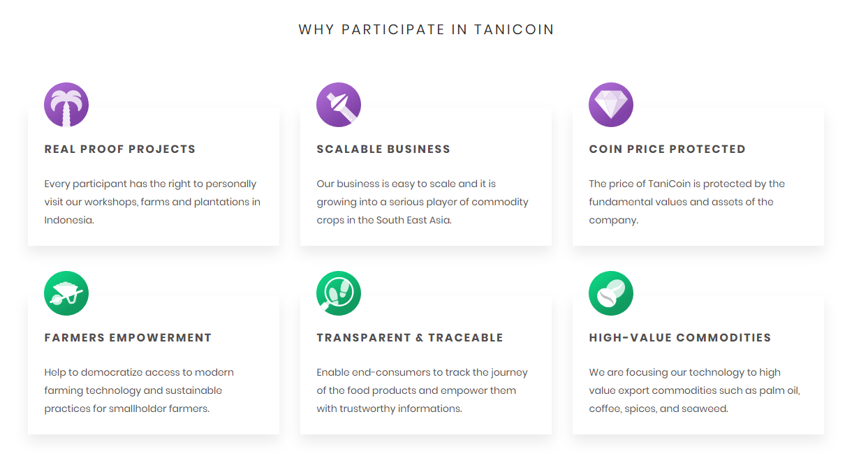Select the Scalable Business heading
Viewport: 868px width, 456px height.
[x=383, y=149]
